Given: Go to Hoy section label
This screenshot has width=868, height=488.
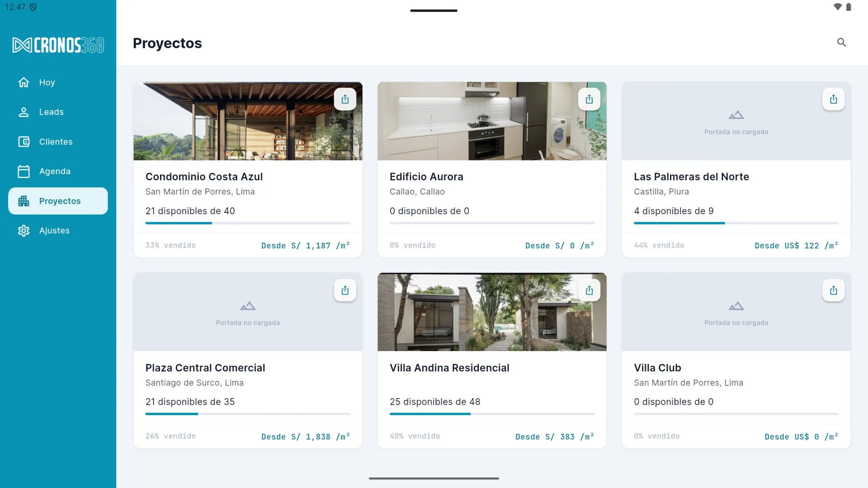Looking at the screenshot, I should [47, 82].
